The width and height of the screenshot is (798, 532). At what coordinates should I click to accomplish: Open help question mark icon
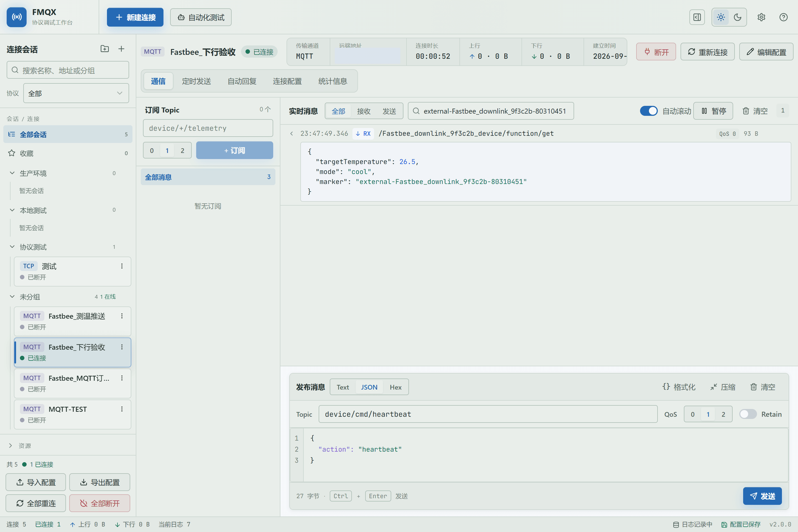click(x=783, y=17)
